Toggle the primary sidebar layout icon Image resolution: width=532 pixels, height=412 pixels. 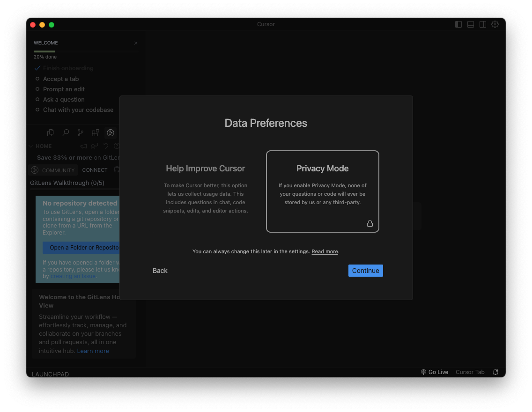coord(458,24)
